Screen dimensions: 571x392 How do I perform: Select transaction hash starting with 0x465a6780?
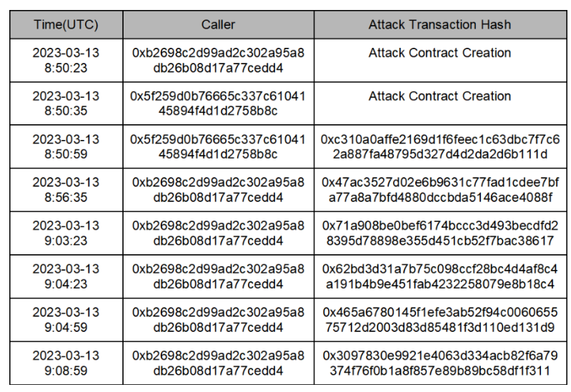point(440,320)
